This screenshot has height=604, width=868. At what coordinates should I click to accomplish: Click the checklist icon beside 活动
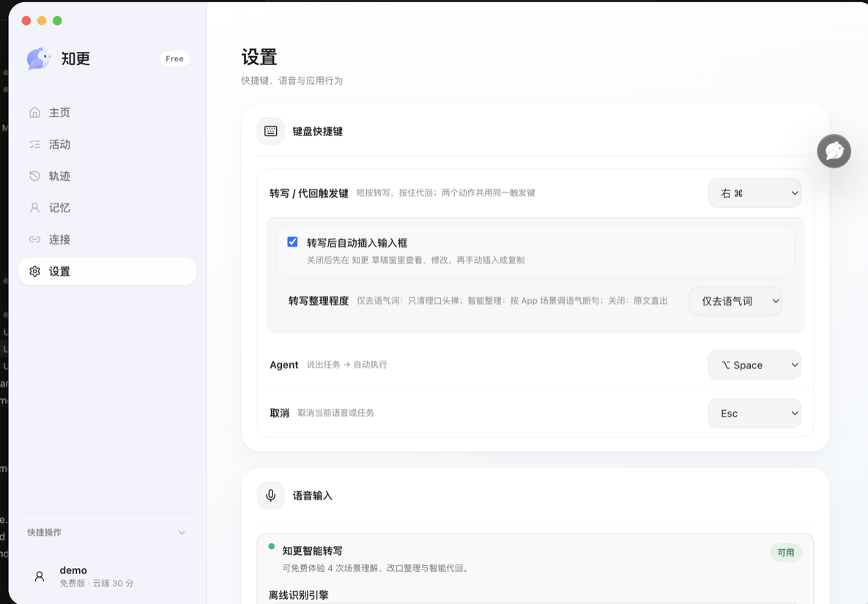(x=35, y=144)
